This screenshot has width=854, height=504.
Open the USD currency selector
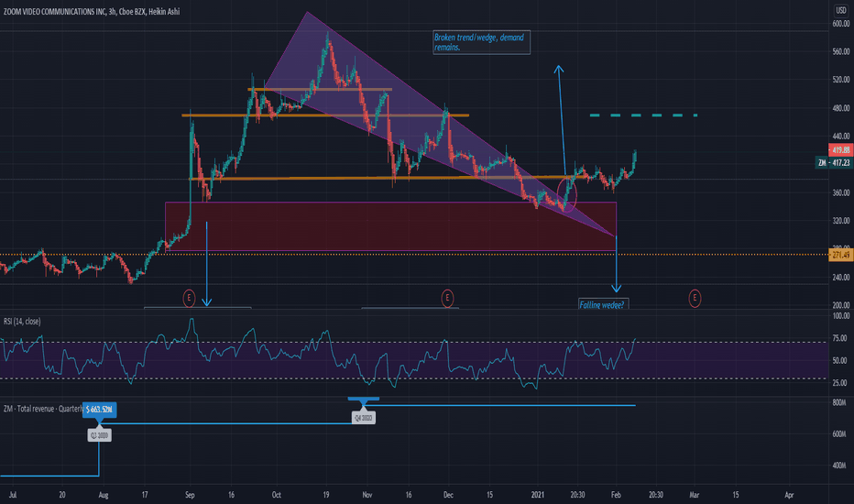click(841, 10)
